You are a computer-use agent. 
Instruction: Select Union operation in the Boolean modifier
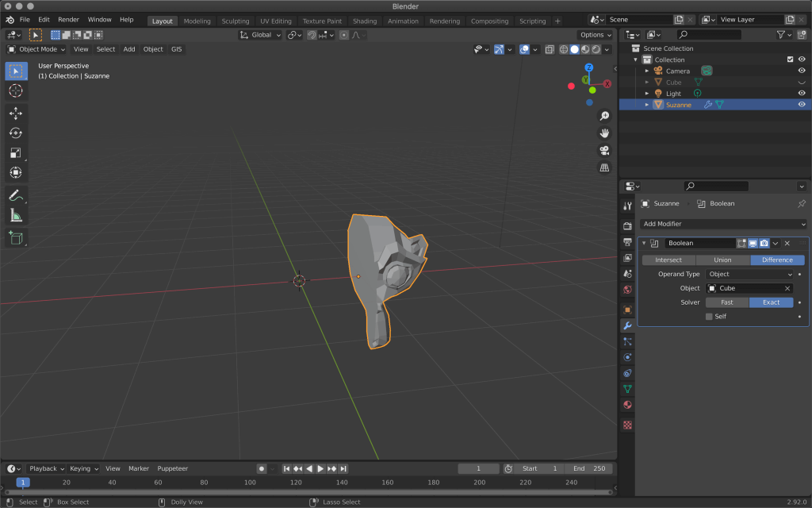[722, 260]
